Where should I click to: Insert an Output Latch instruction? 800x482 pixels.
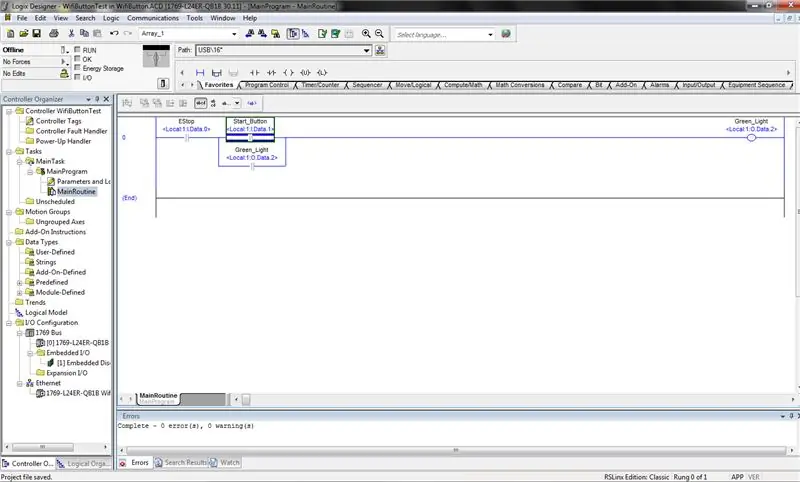click(x=322, y=72)
